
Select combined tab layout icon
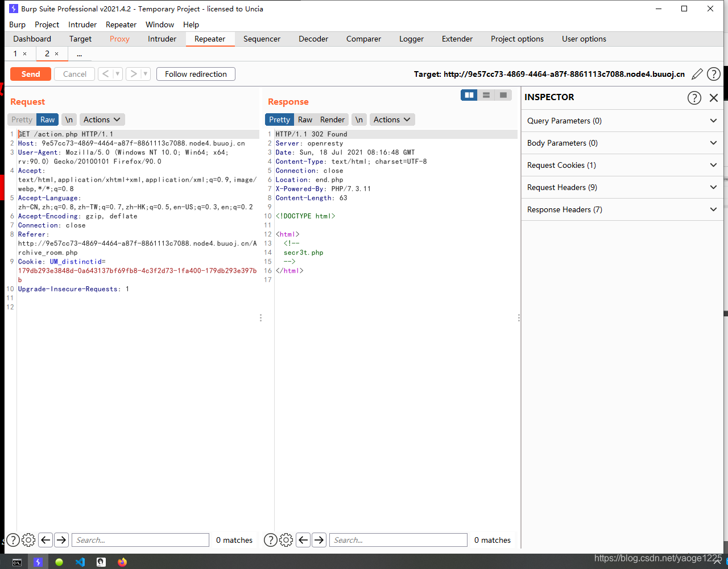point(503,95)
